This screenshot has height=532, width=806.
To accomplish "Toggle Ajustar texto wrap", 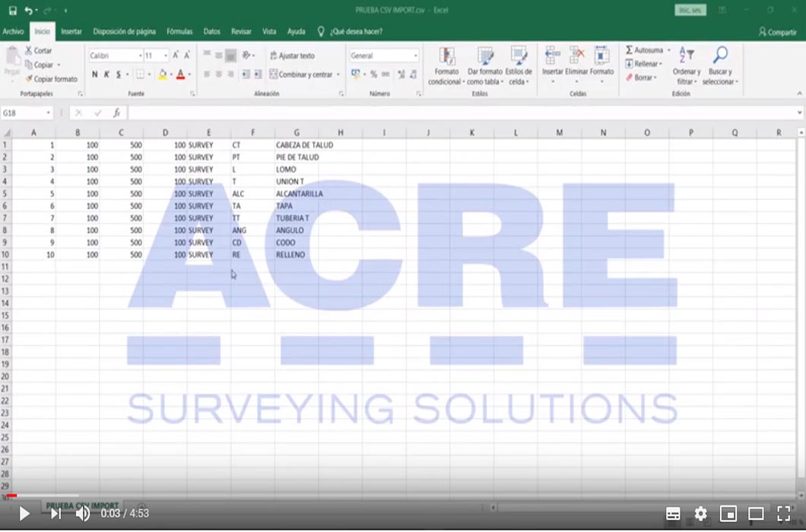I will click(292, 55).
